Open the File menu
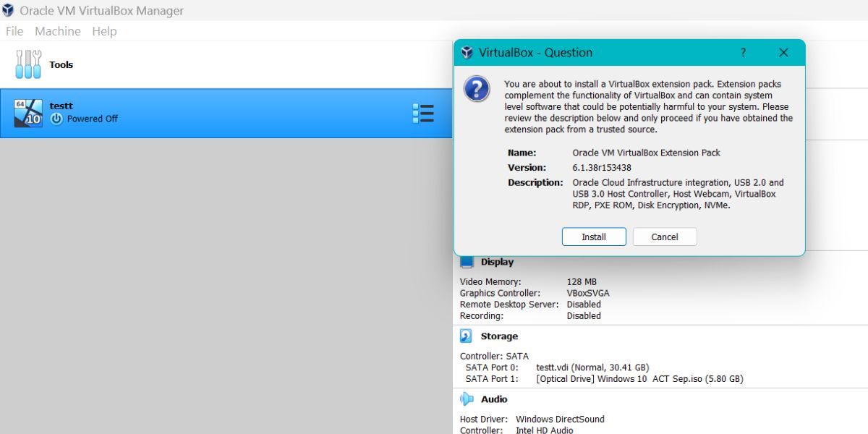Screen dimensions: 868x434 pos(13,31)
